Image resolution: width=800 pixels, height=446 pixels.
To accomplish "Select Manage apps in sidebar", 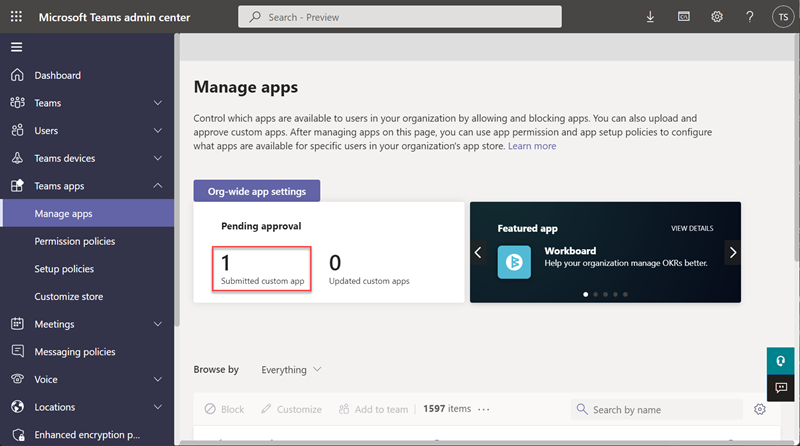I will tap(87, 213).
